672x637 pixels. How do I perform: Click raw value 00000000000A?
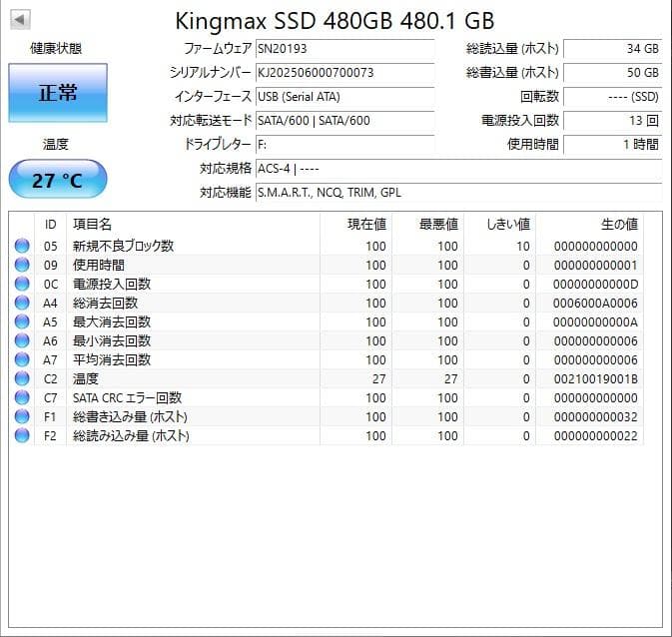[x=595, y=321]
